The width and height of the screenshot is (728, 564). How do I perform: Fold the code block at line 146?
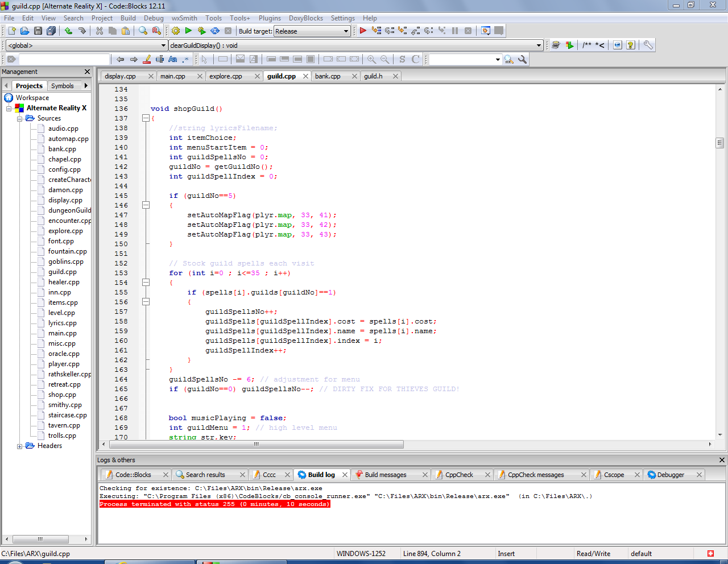146,205
